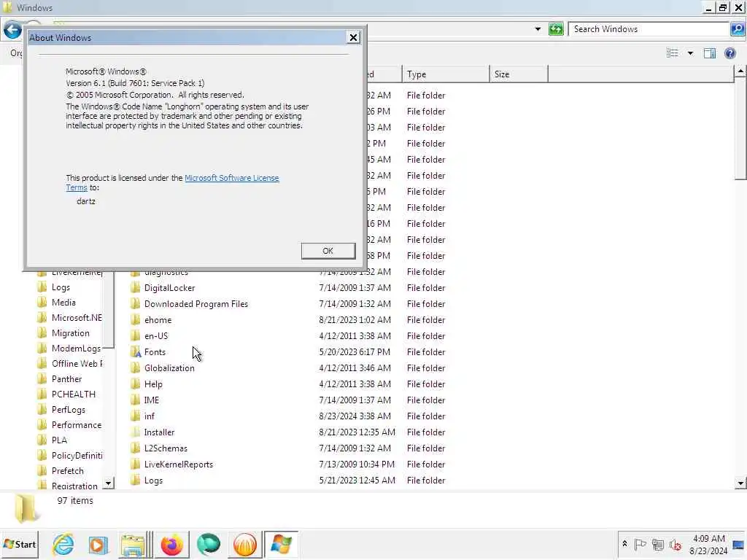Click the green refresh address button
The height and width of the screenshot is (560, 747).
pyautogui.click(x=556, y=29)
